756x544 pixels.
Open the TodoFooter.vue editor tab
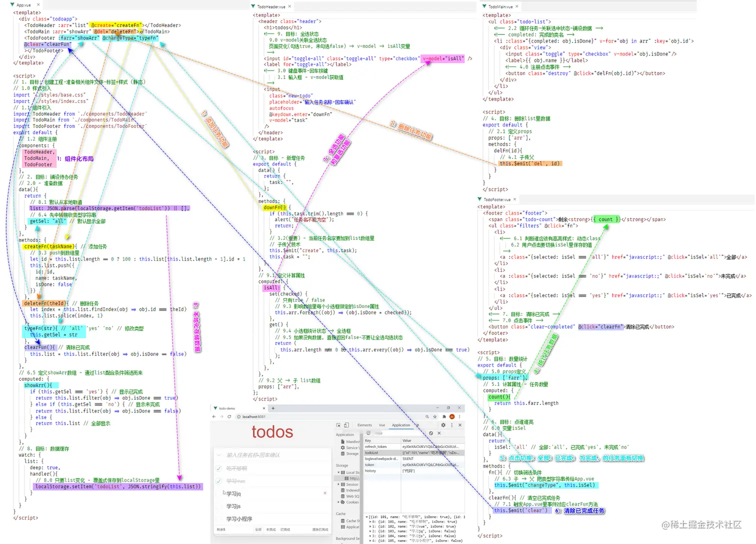pyautogui.click(x=497, y=199)
